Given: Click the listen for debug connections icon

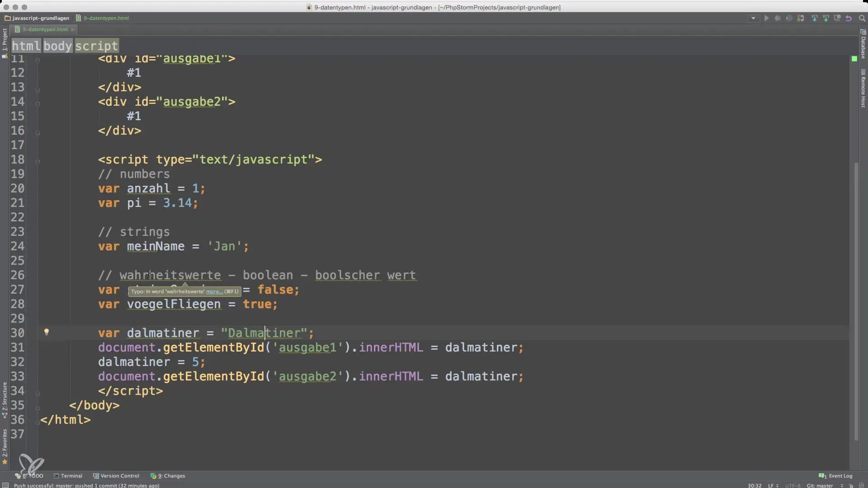Looking at the screenshot, I should (x=801, y=19).
